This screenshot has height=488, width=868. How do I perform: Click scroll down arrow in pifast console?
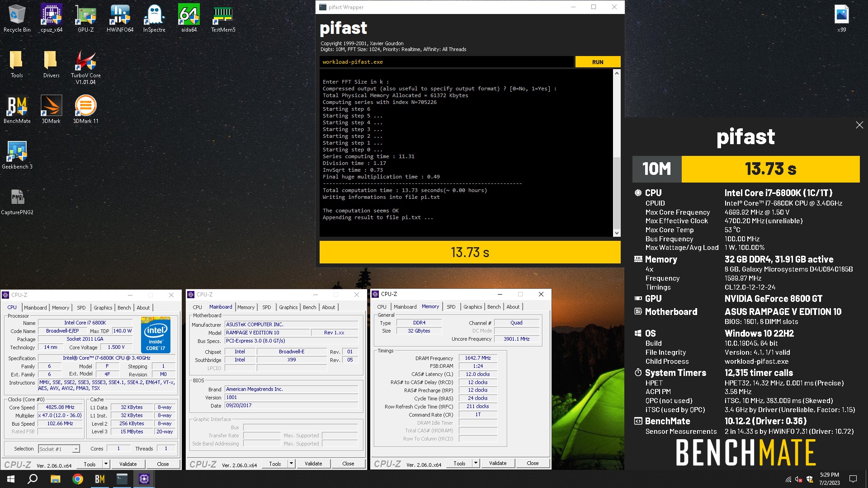[x=617, y=233]
